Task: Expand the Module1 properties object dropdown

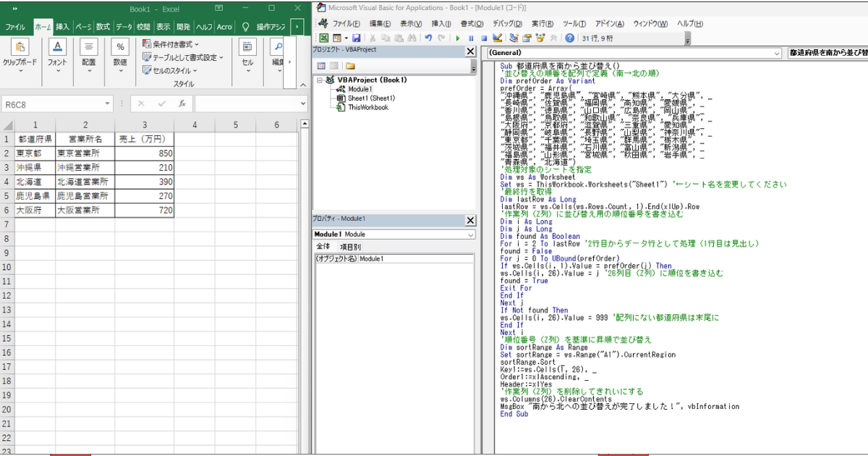Action: tap(471, 235)
